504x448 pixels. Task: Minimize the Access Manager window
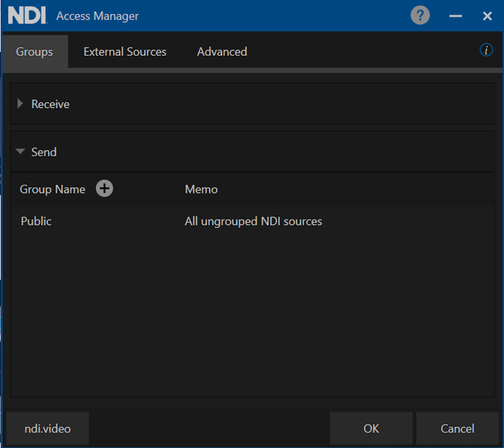[x=456, y=16]
